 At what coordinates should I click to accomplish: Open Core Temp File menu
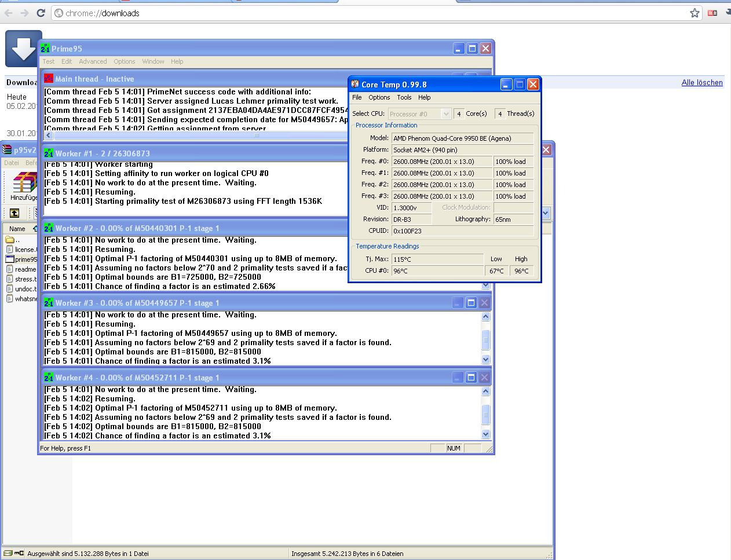357,97
